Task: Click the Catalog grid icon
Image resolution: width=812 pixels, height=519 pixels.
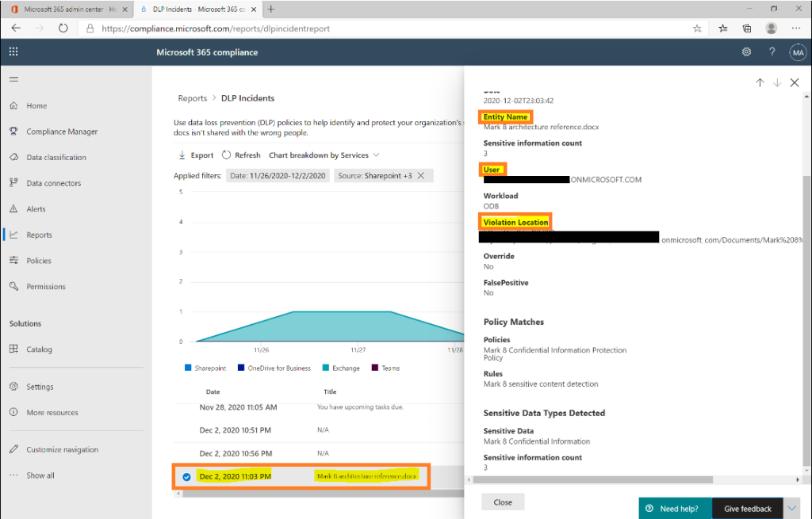Action: point(14,349)
